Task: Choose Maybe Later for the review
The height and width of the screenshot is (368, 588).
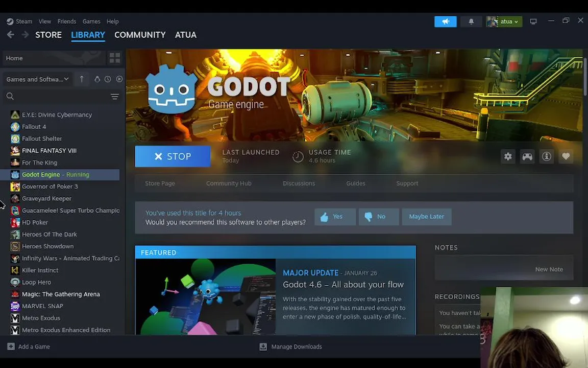Action: 426,217
